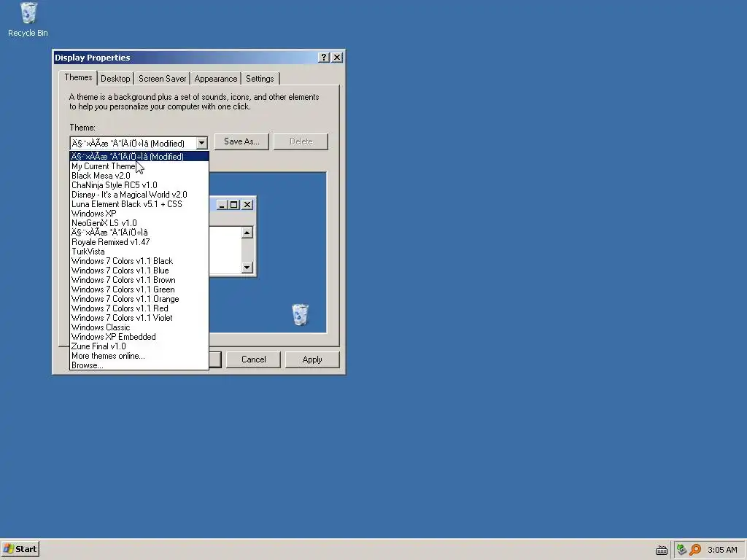Click the system clock showing 3:05 AM
This screenshot has width=747, height=560.
(x=722, y=550)
